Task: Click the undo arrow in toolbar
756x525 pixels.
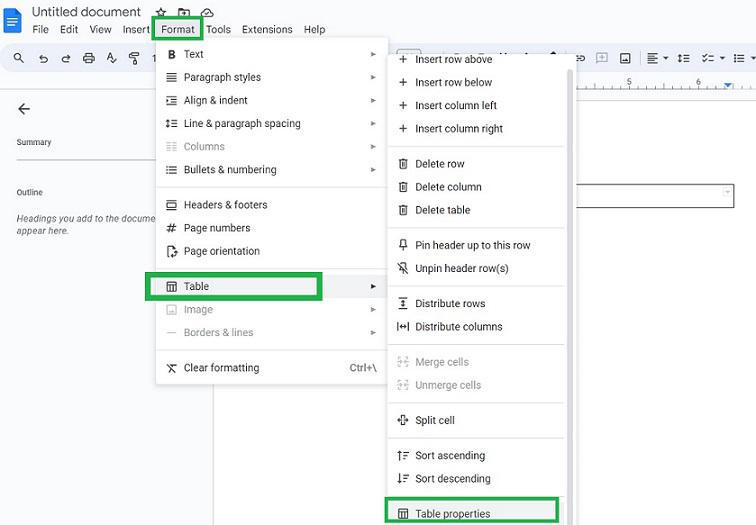Action: coord(43,59)
